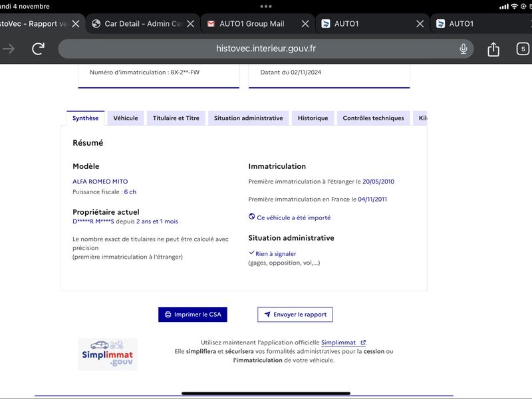Screen dimensions: 532x399
Task: Go forward using the arrow icon
Action: coord(9,49)
